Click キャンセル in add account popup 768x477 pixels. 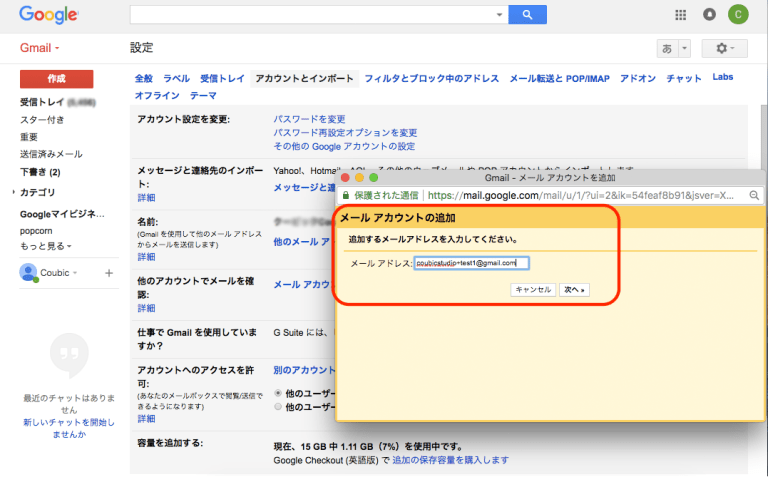[x=533, y=289]
